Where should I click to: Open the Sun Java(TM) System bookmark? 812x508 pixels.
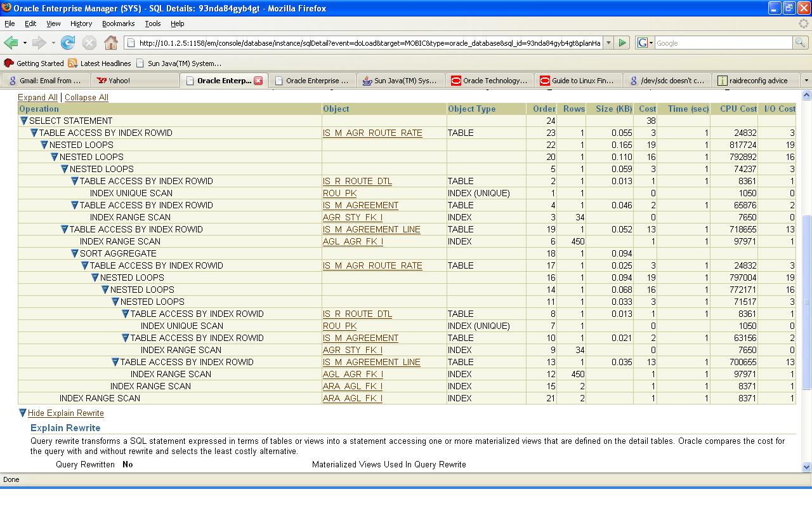click(179, 63)
